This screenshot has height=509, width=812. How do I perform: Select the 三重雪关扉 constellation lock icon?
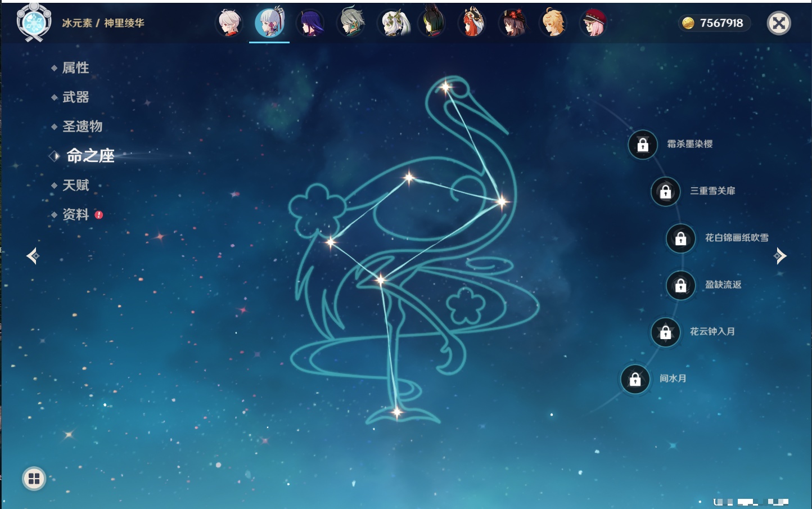click(x=665, y=191)
